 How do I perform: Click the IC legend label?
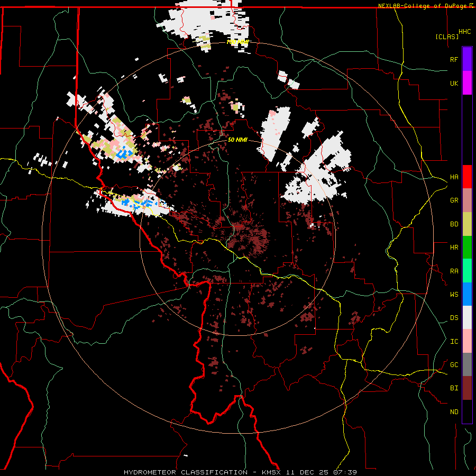point(454,342)
